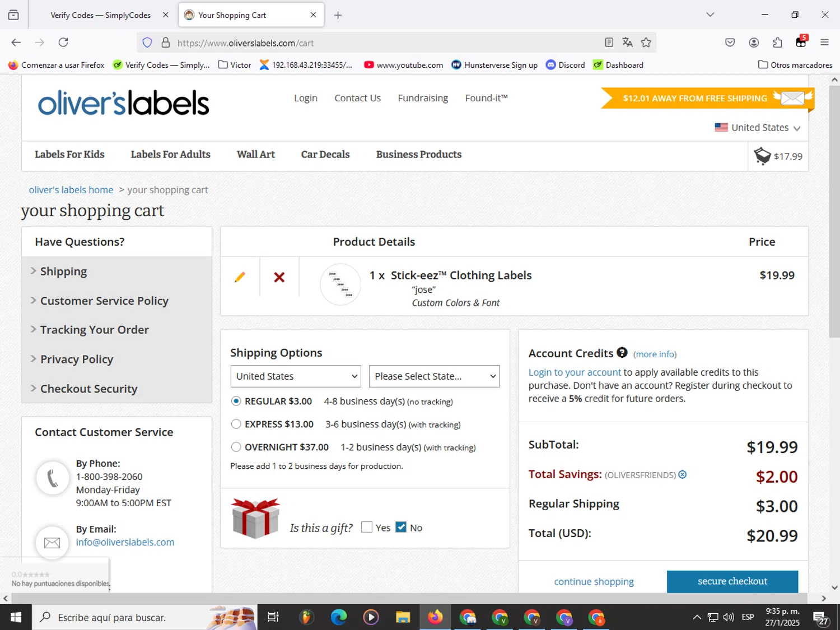Viewport: 840px width, 630px height.
Task: Open the Please Select State dropdown
Action: (434, 376)
